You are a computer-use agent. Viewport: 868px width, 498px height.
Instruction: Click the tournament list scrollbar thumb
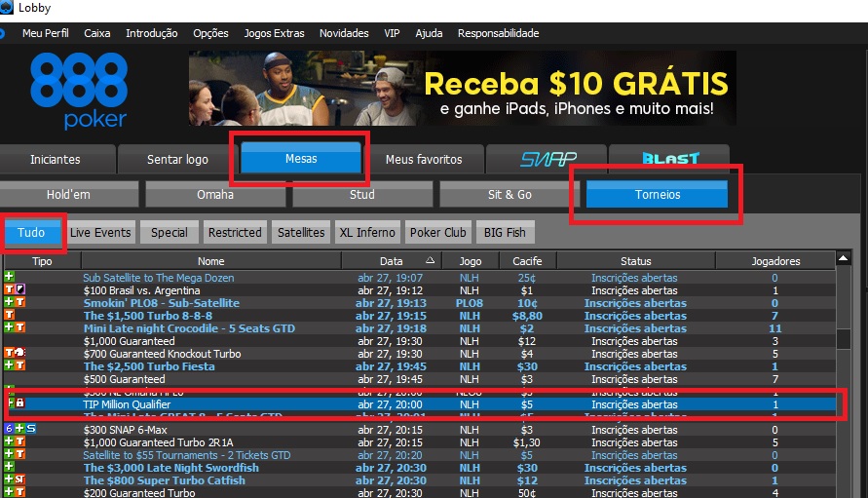point(843,339)
